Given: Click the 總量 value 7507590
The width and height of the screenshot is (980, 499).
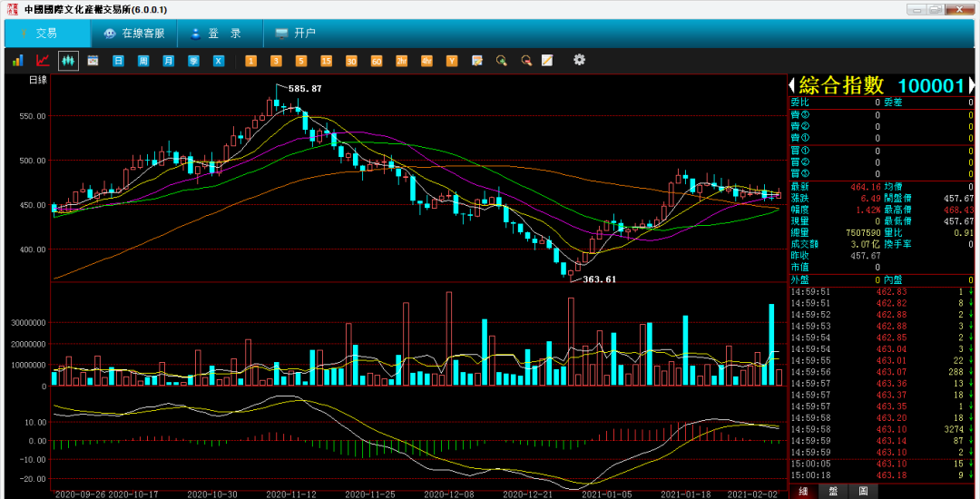Looking at the screenshot, I should click(x=862, y=232).
